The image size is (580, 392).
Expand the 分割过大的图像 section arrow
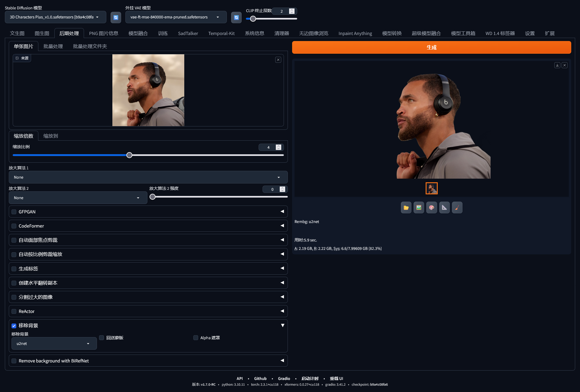tap(282, 297)
